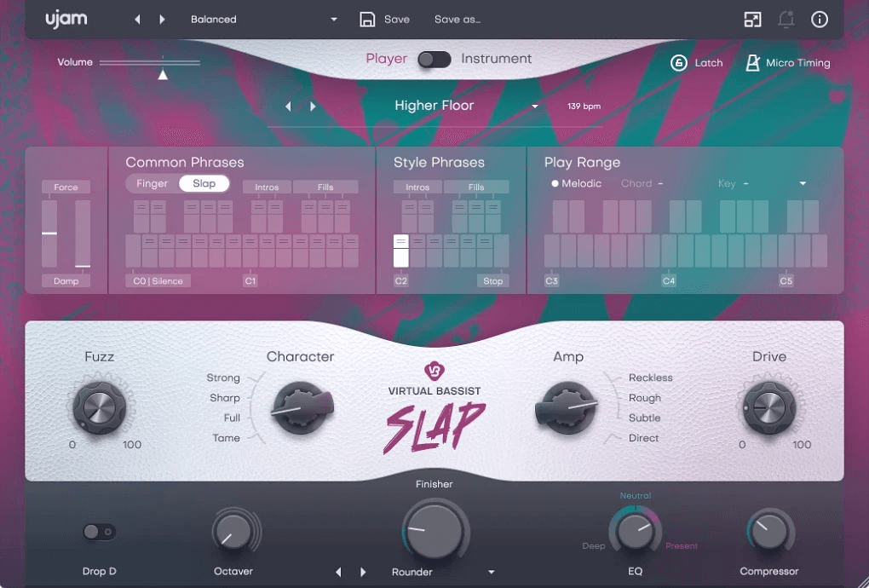Viewport: 869px width, 588px height.
Task: Open the Rounder finisher dropdown
Action: pos(491,572)
